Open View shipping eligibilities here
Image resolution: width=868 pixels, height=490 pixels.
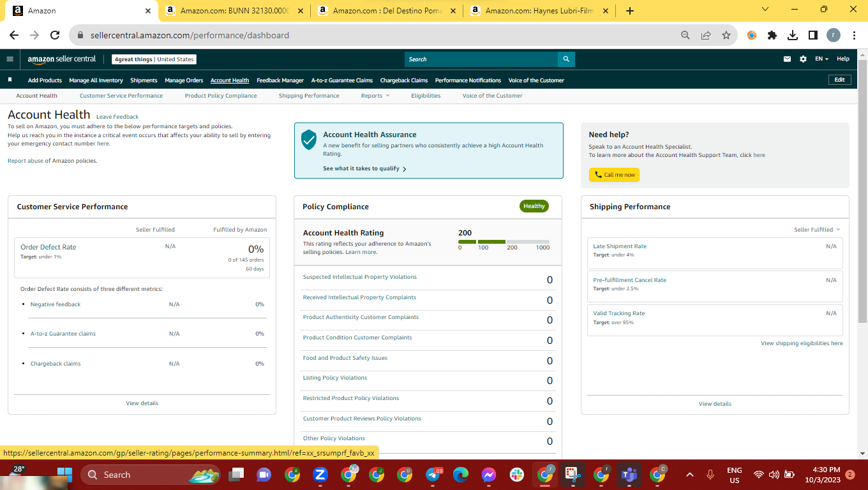coord(802,343)
